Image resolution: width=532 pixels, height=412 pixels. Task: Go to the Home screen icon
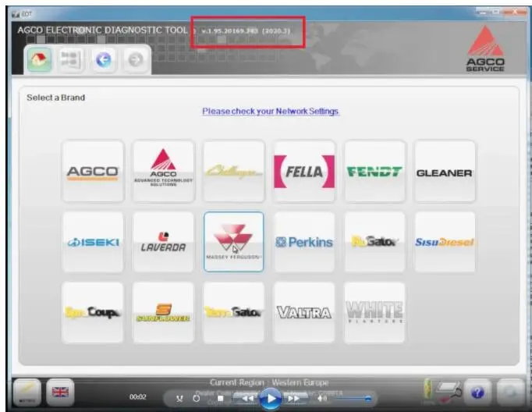click(39, 60)
